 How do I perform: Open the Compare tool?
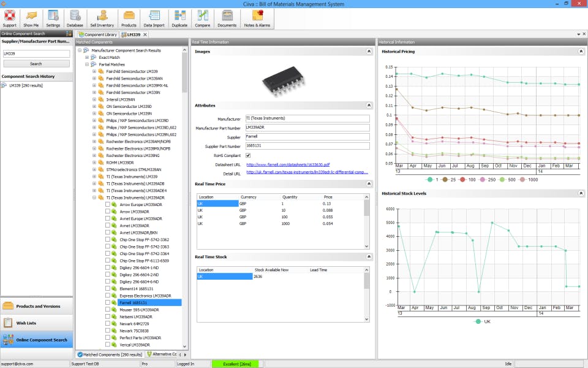pyautogui.click(x=203, y=18)
